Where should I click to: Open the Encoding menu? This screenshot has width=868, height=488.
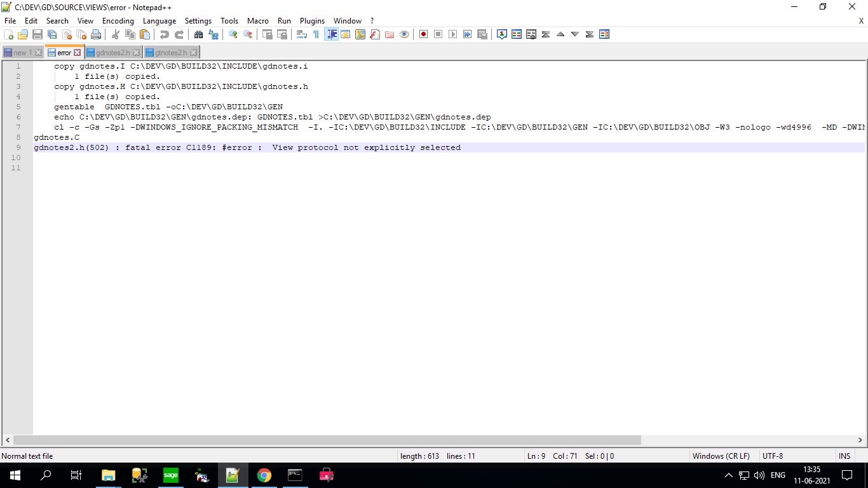[118, 20]
